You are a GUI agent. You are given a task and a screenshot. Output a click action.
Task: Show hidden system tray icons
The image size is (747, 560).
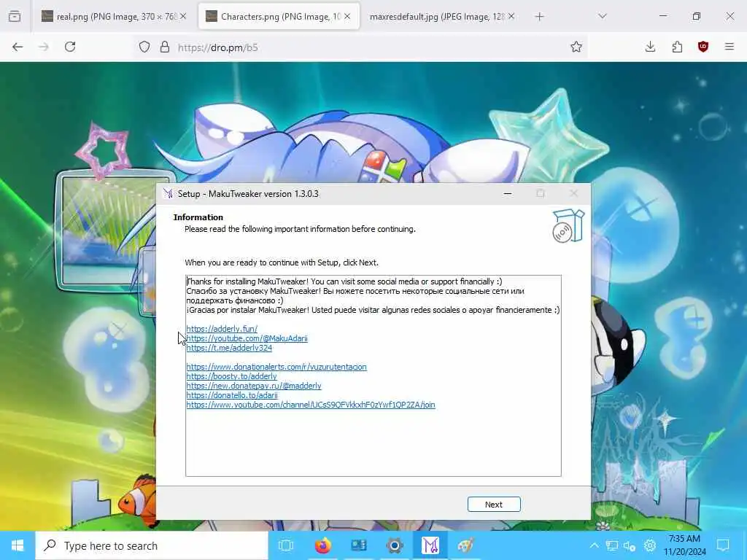click(594, 545)
